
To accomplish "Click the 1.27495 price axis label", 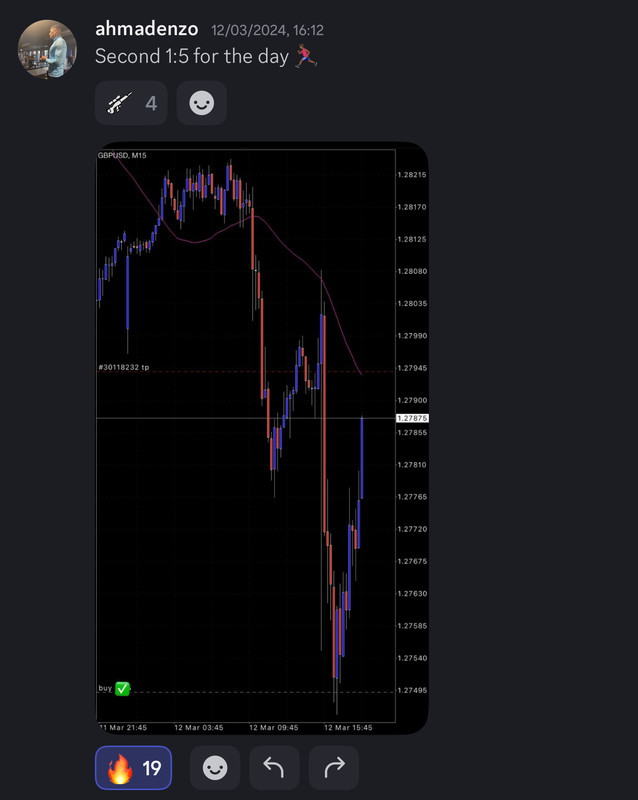I will click(411, 690).
